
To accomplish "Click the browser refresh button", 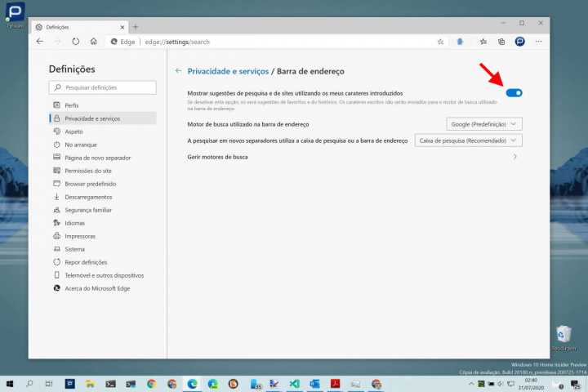I will tap(75, 41).
